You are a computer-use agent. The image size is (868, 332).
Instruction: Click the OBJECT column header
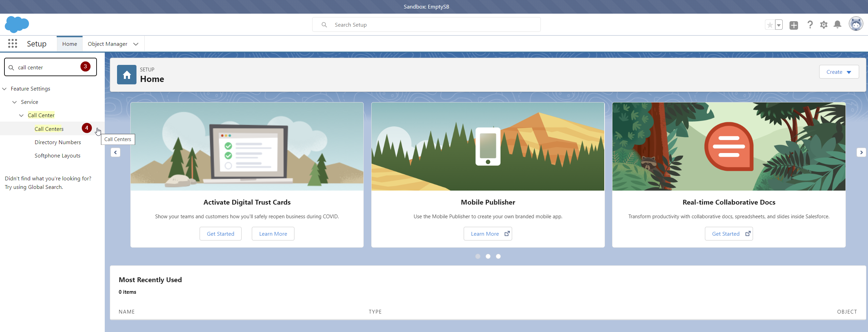(x=847, y=312)
